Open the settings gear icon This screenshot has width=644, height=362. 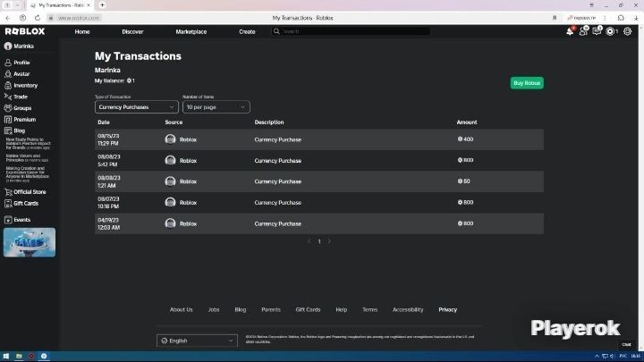point(628,31)
